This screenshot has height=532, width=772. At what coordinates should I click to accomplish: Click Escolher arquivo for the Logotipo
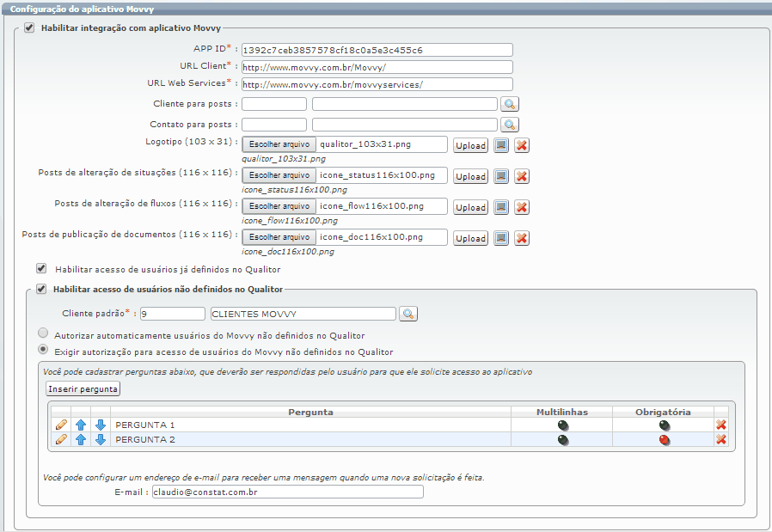(x=279, y=144)
